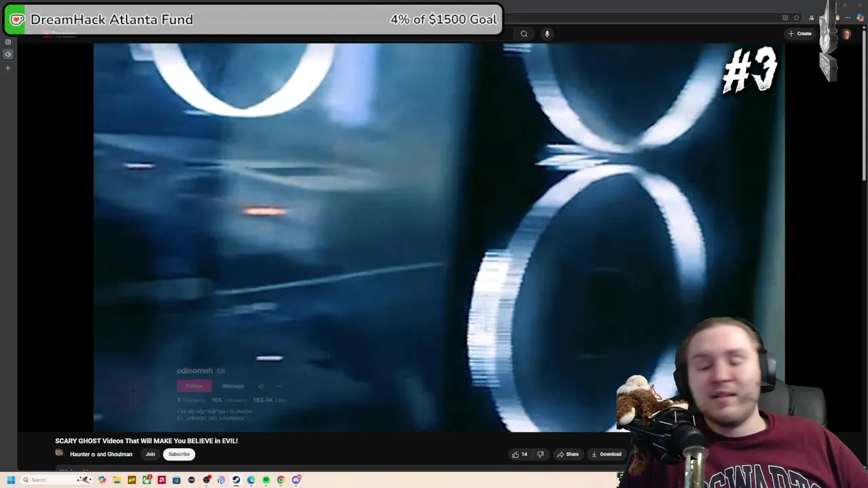Open the browser media control icon
The height and width of the screenshot is (488, 868).
811,18
